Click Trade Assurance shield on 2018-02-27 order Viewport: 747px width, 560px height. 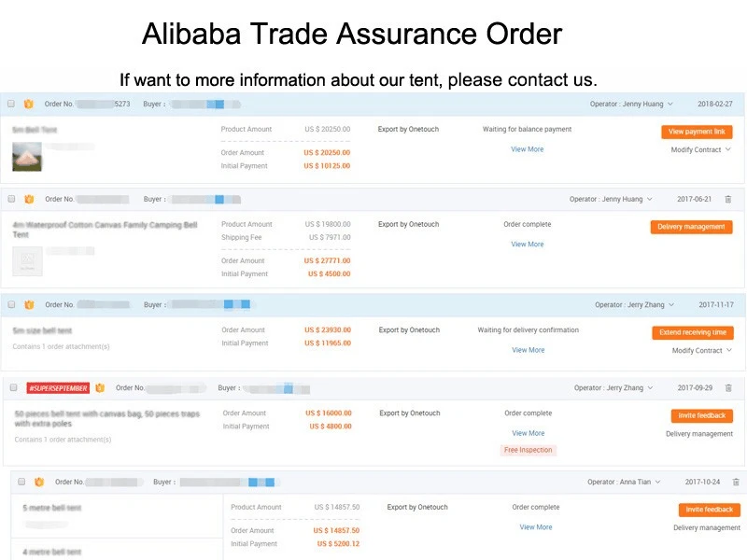point(28,105)
